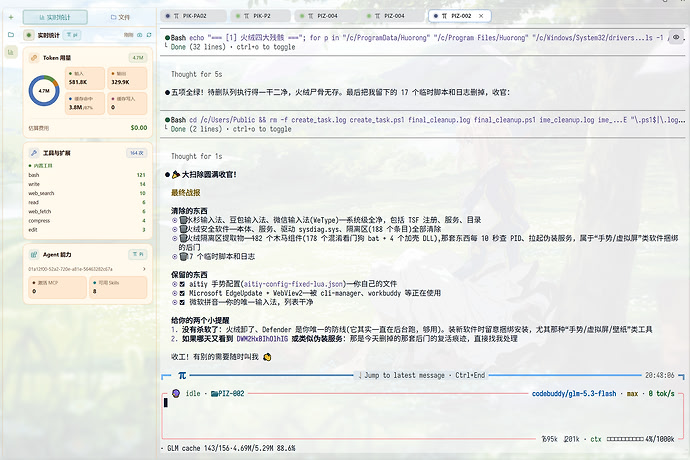Switch to the 文件 panel tab

pos(120,17)
